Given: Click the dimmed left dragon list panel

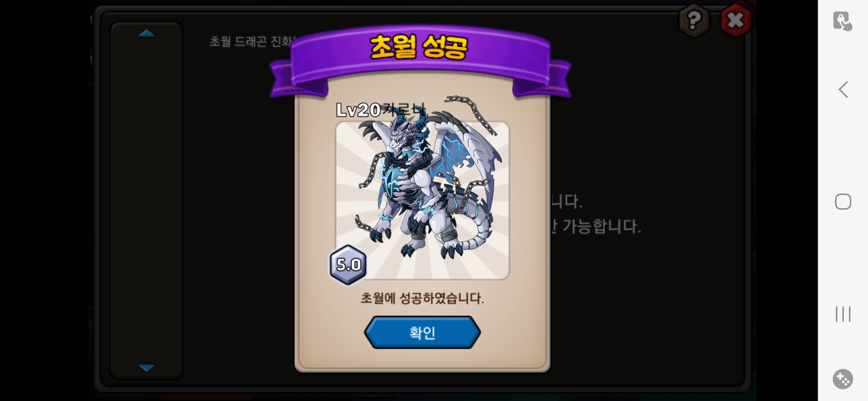Looking at the screenshot, I should 147,200.
